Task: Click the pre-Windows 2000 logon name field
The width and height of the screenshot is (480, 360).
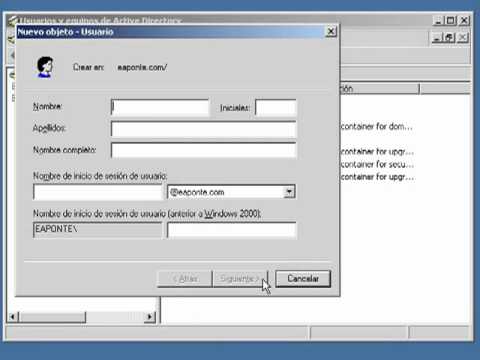Action: click(231, 230)
